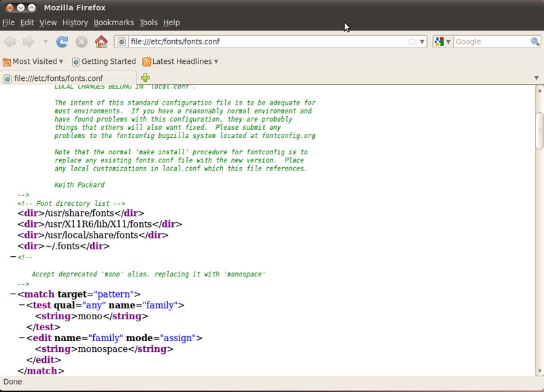Viewport: 544px width, 392px height.
Task: Click the Done status bar text
Action: 12,382
